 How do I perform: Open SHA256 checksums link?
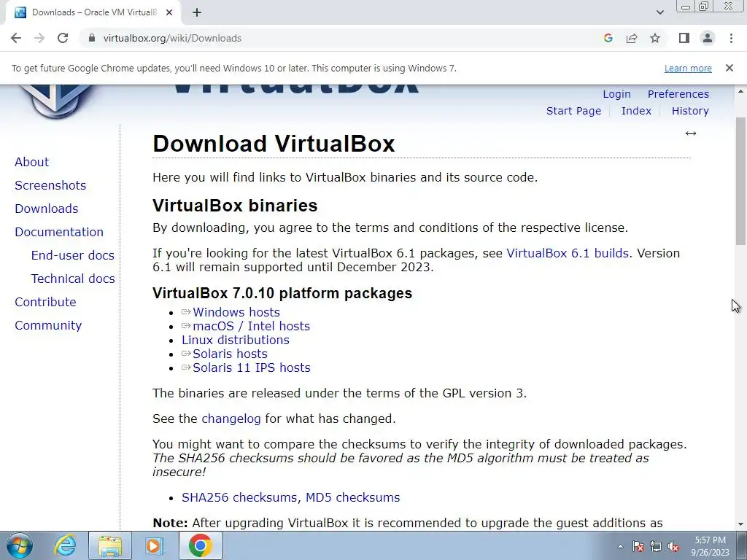(239, 497)
